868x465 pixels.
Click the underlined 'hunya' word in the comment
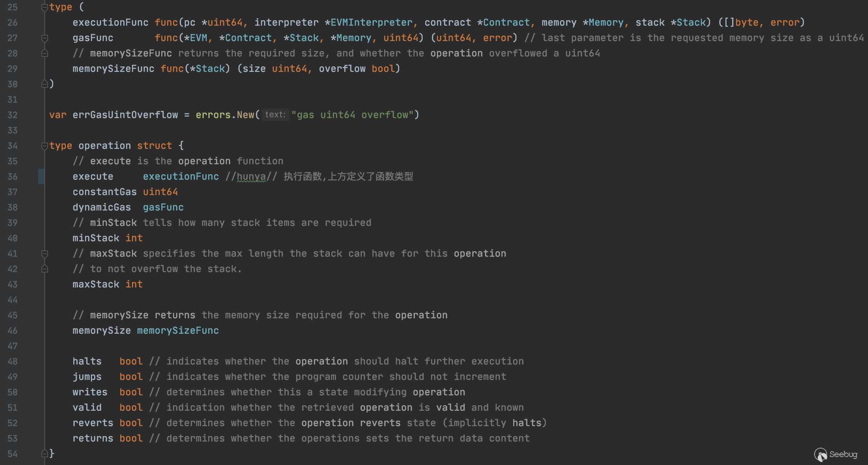251,176
